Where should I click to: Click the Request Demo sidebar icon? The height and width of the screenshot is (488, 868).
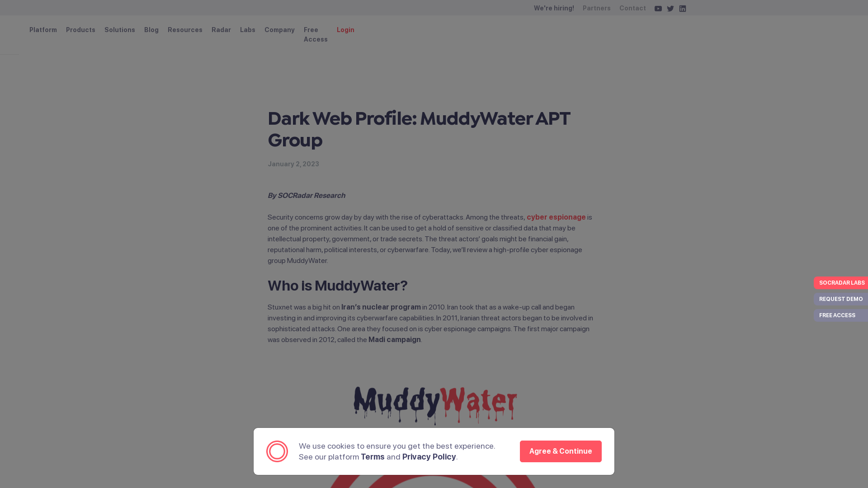coord(841,299)
